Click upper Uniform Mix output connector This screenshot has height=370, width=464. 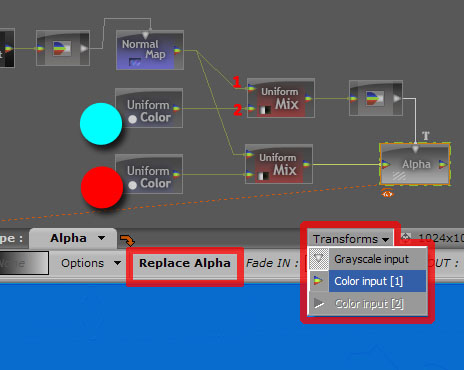pos(308,98)
